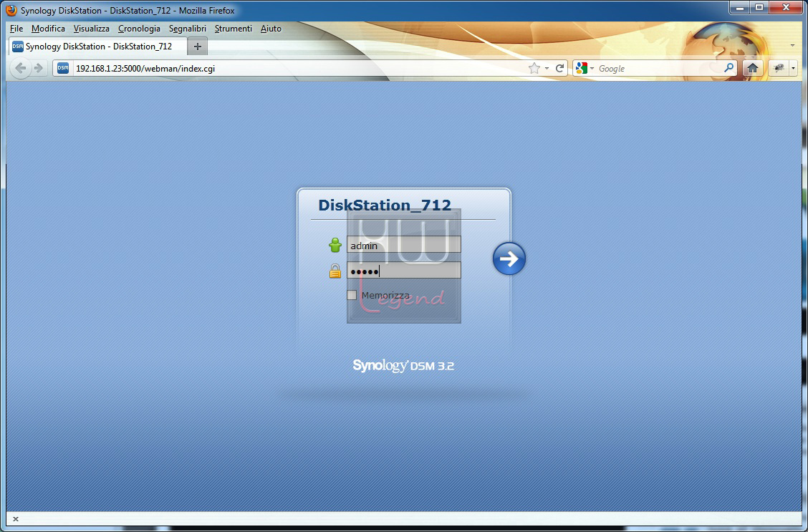This screenshot has width=808, height=532.
Task: Click the DiskStation_712 title
Action: pos(385,205)
